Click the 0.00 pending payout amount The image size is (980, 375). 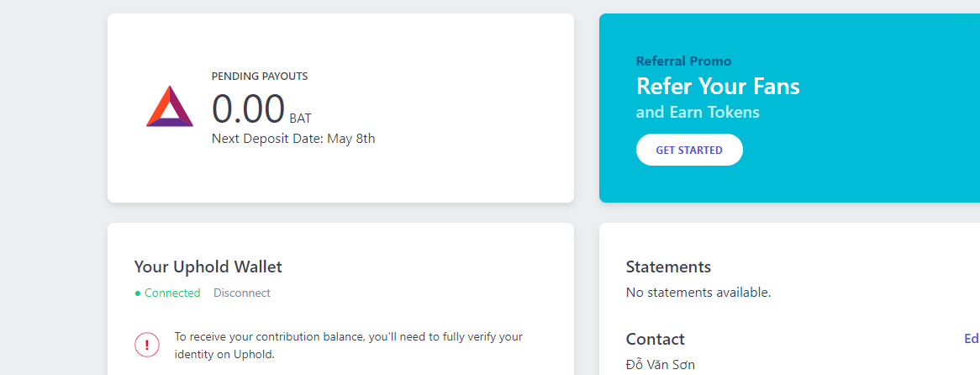(x=248, y=109)
